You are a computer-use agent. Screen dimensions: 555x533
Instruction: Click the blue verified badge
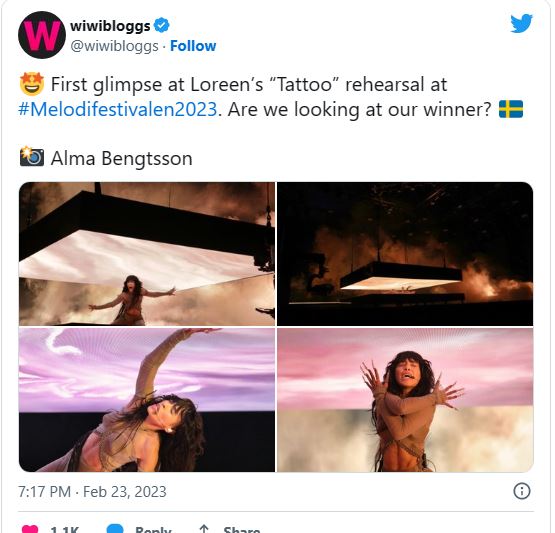pyautogui.click(x=162, y=25)
